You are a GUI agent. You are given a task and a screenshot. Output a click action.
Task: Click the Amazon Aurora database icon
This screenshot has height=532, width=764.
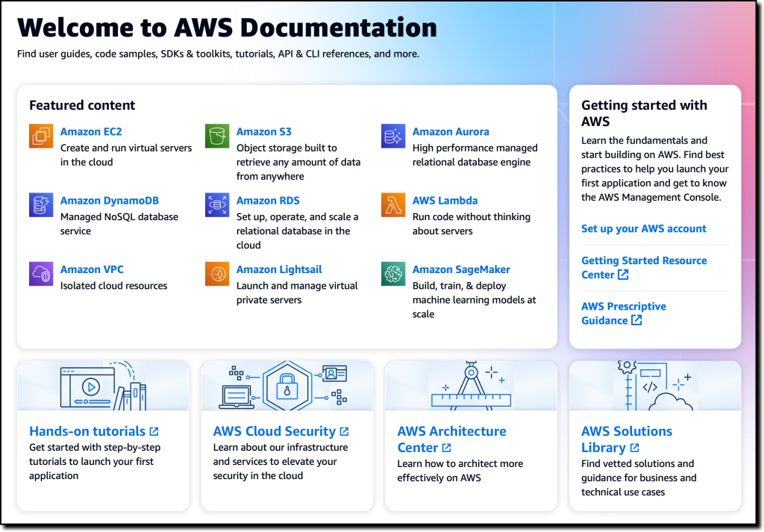tap(392, 137)
